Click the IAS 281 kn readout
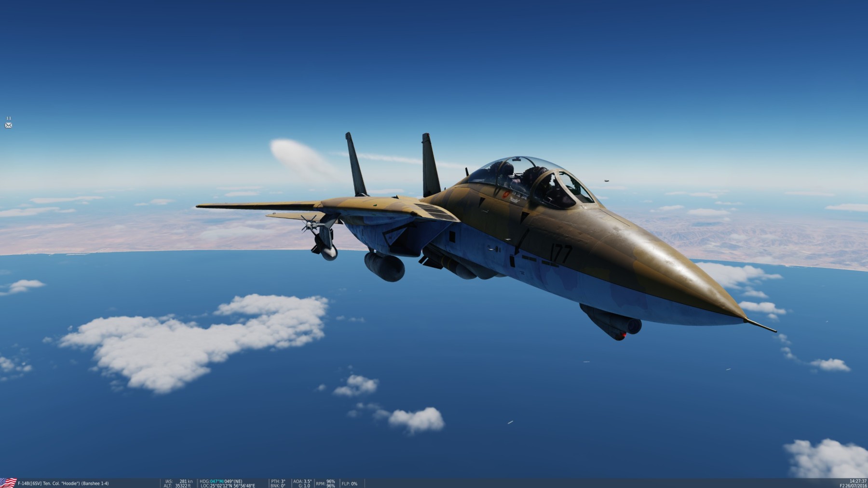This screenshot has width=868, height=488. tap(179, 481)
